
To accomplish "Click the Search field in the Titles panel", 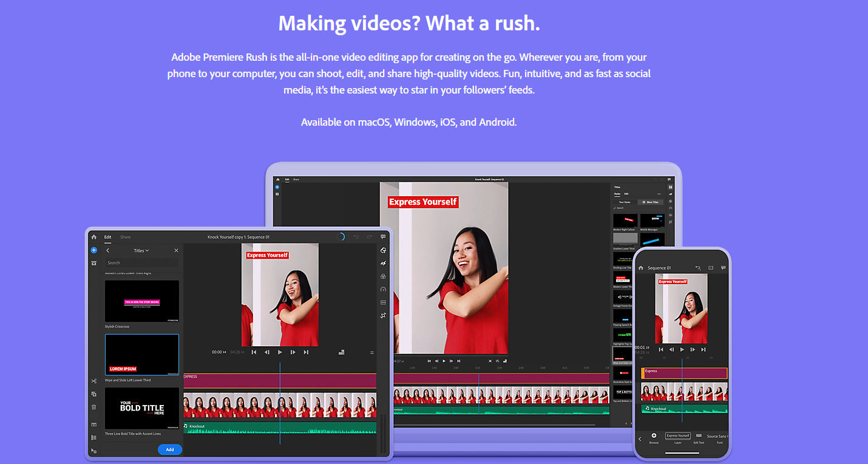I will click(x=143, y=262).
